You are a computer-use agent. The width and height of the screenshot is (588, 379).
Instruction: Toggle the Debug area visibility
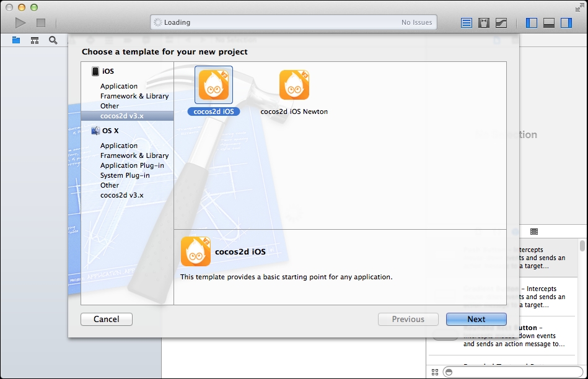coord(548,23)
